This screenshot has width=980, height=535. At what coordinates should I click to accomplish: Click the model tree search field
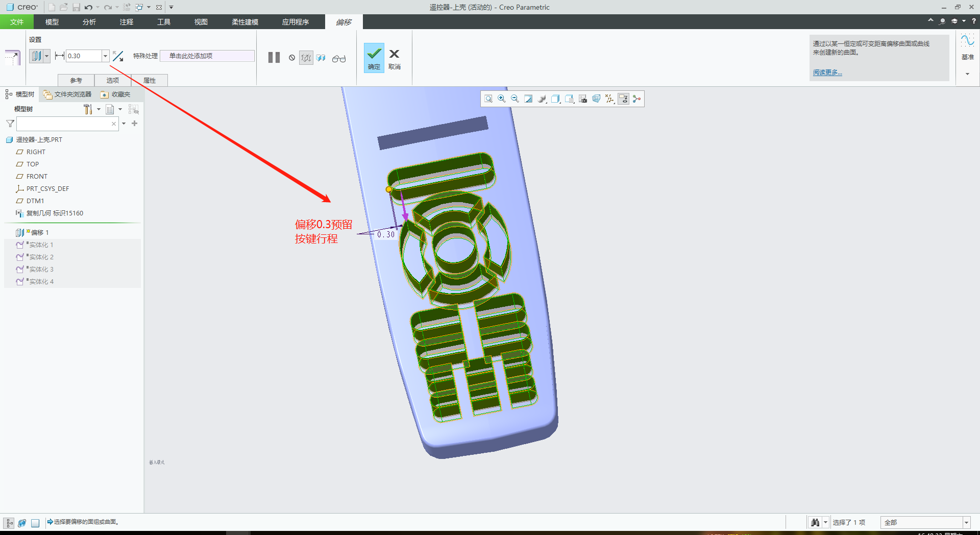(67, 124)
